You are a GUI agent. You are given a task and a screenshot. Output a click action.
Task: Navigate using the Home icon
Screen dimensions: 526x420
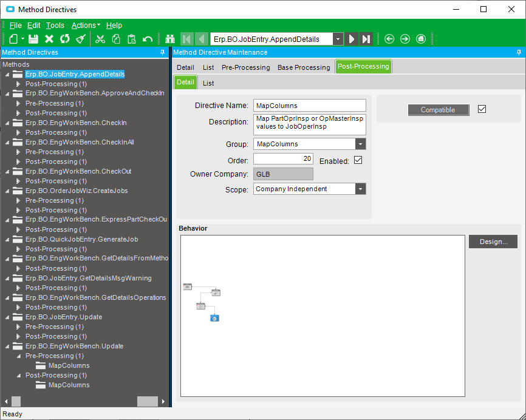(x=421, y=39)
